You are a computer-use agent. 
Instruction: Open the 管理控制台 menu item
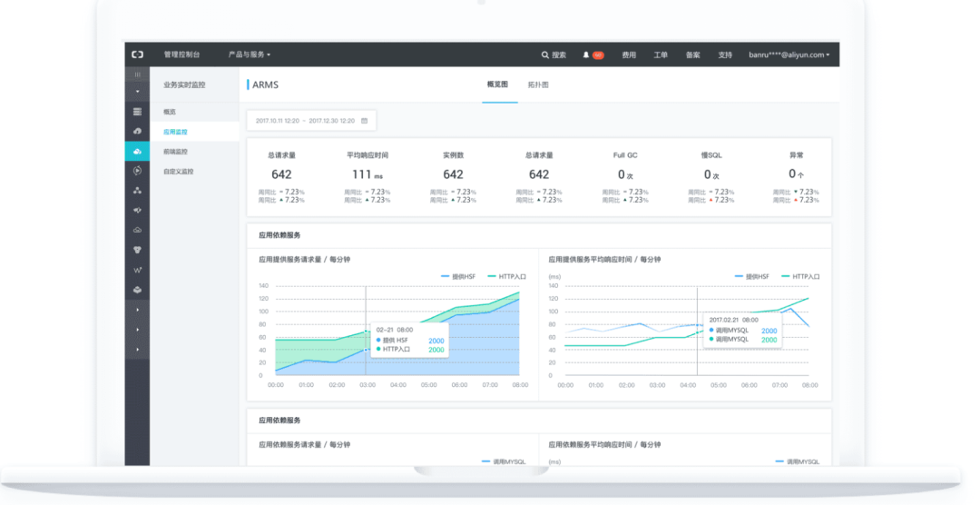[x=181, y=55]
